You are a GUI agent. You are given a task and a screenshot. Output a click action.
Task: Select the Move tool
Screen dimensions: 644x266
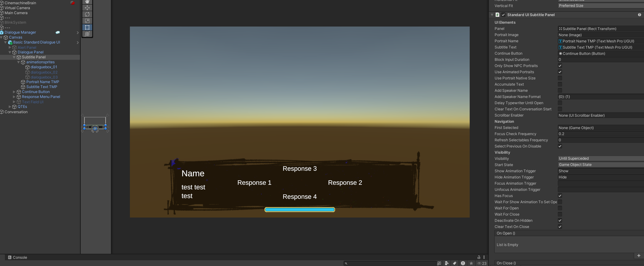(87, 8)
